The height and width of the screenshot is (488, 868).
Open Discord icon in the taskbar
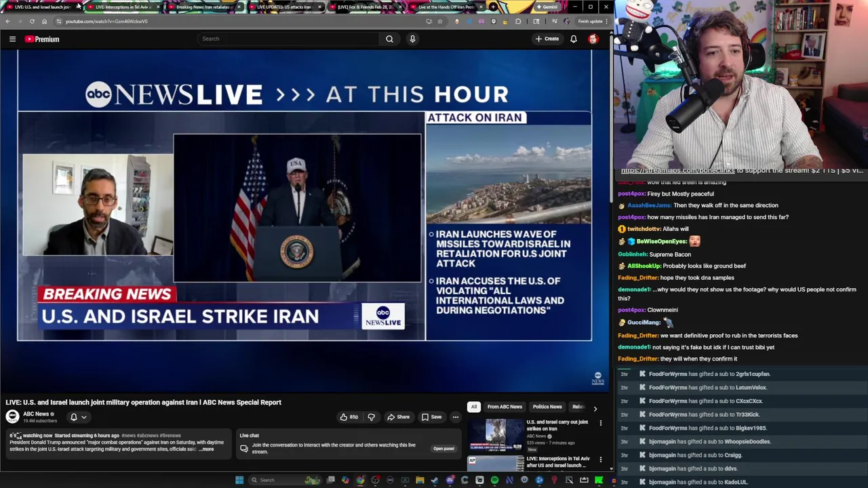(450, 480)
